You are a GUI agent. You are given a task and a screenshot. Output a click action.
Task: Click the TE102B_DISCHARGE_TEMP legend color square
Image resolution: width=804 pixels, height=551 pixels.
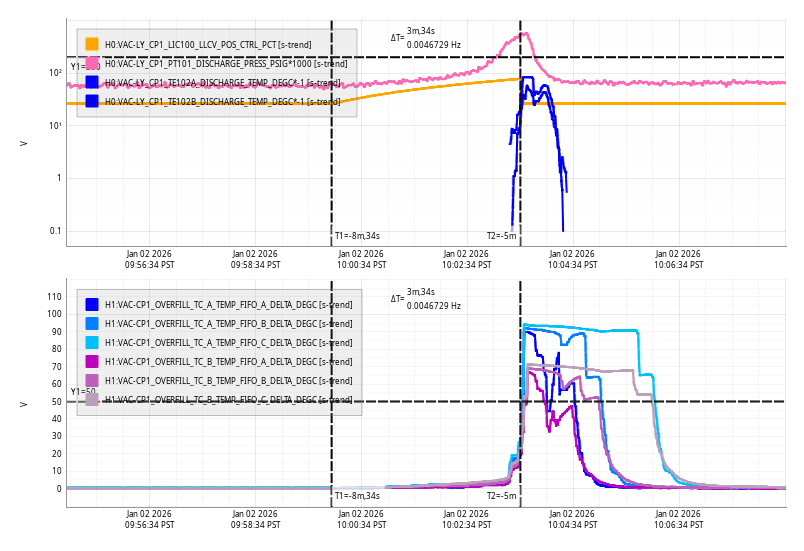[x=92, y=101]
